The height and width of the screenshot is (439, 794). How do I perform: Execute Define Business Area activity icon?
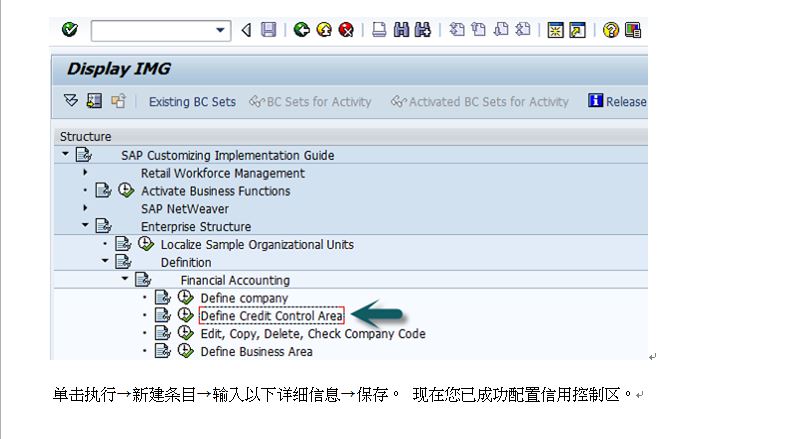[x=185, y=350]
